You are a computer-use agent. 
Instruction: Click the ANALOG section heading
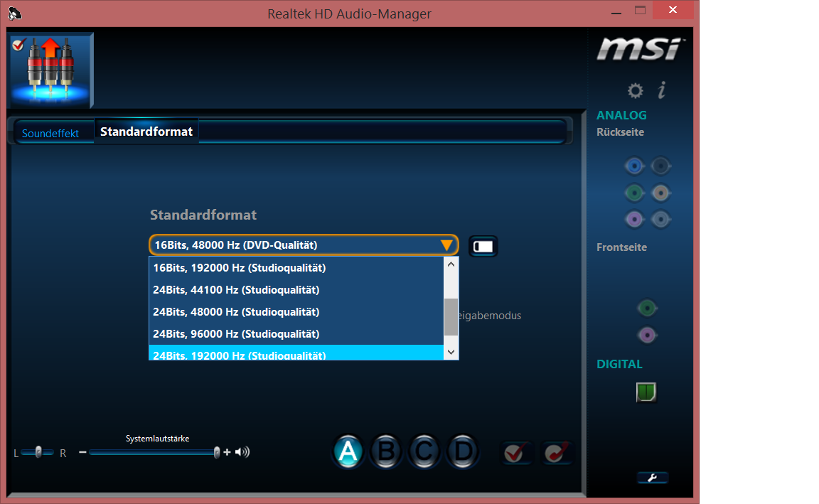[x=621, y=115]
